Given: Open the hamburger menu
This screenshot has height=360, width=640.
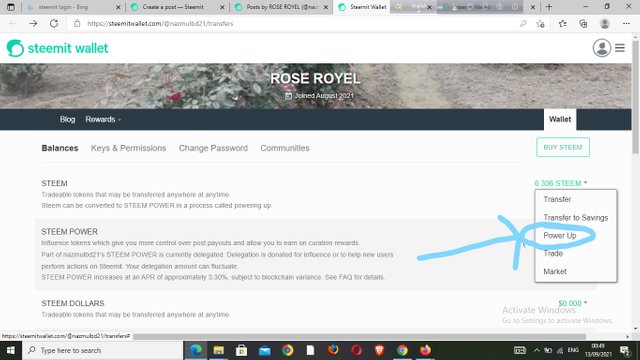Looking at the screenshot, I should tap(620, 48).
